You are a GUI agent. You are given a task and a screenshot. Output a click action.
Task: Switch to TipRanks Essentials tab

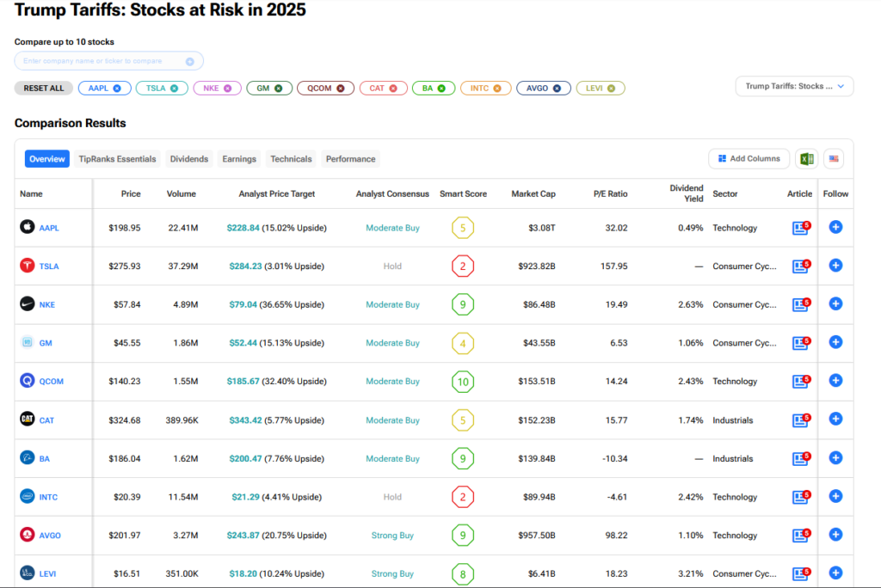pyautogui.click(x=117, y=159)
